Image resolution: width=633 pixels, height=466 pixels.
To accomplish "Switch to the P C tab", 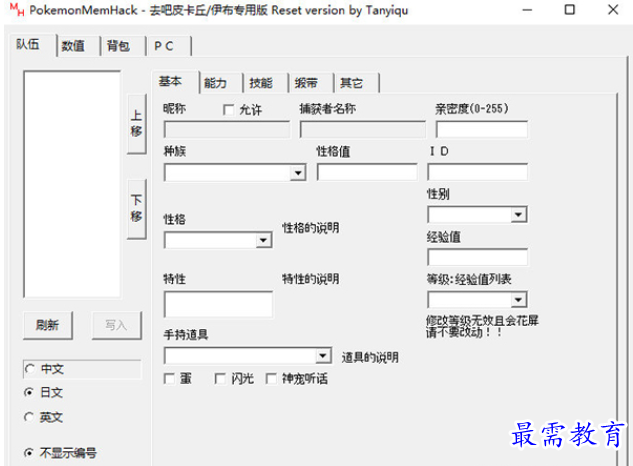I will [x=168, y=46].
